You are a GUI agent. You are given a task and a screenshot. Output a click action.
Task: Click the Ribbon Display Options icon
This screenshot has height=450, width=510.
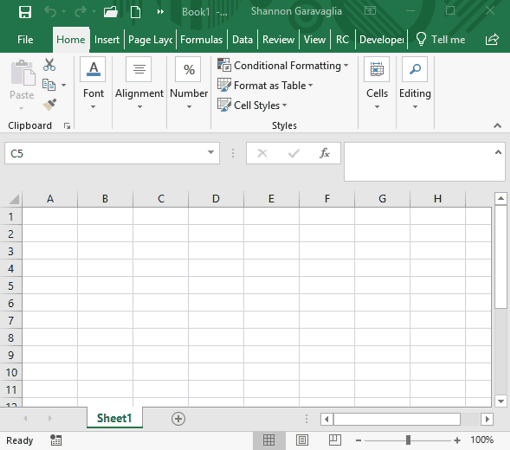point(370,11)
